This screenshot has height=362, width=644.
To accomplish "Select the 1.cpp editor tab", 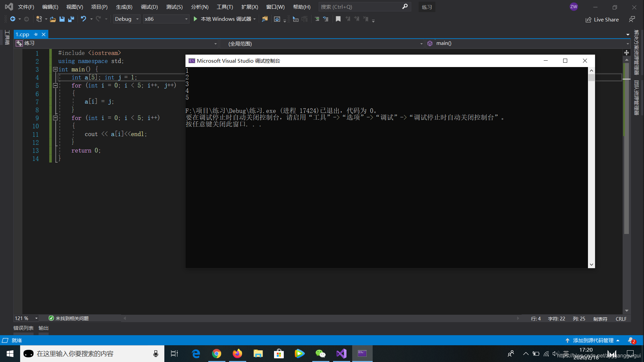I will click(x=22, y=34).
